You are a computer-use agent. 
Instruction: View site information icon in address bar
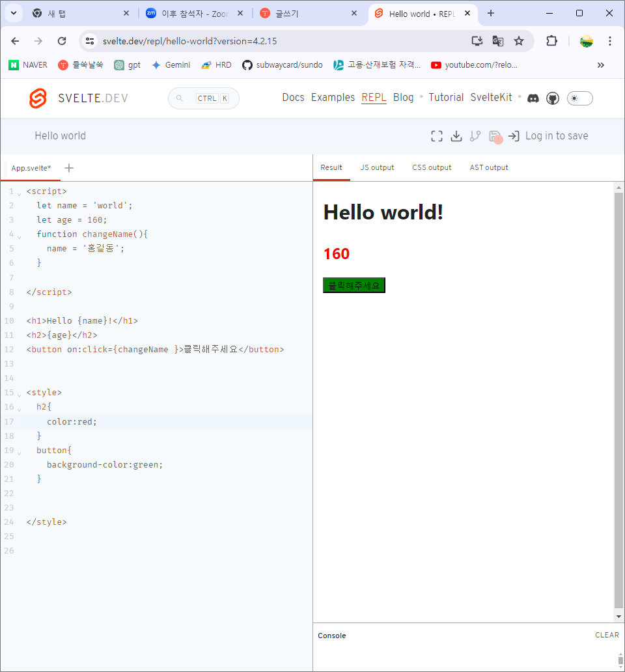point(90,41)
